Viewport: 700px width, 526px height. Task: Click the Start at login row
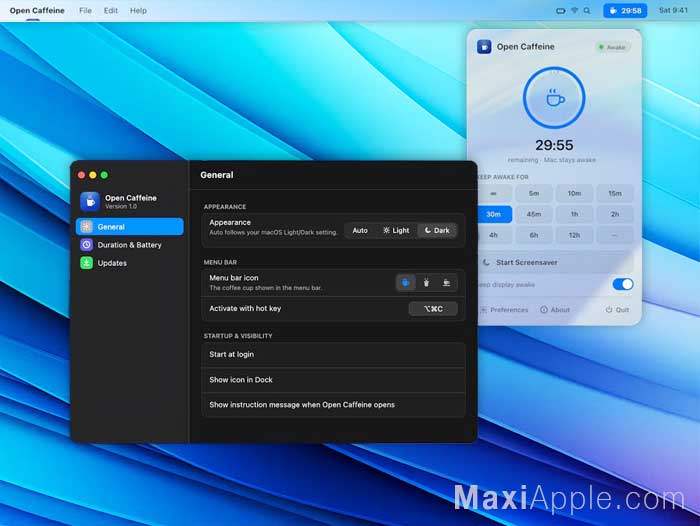click(333, 355)
